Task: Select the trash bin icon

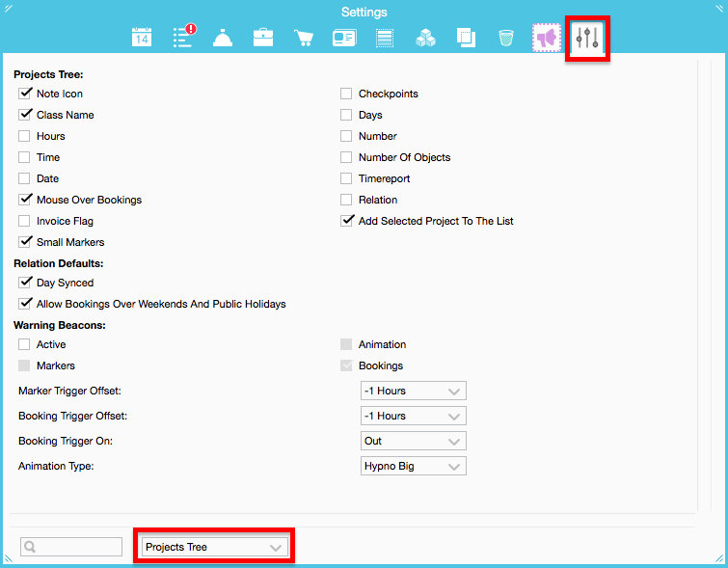Action: tap(506, 38)
